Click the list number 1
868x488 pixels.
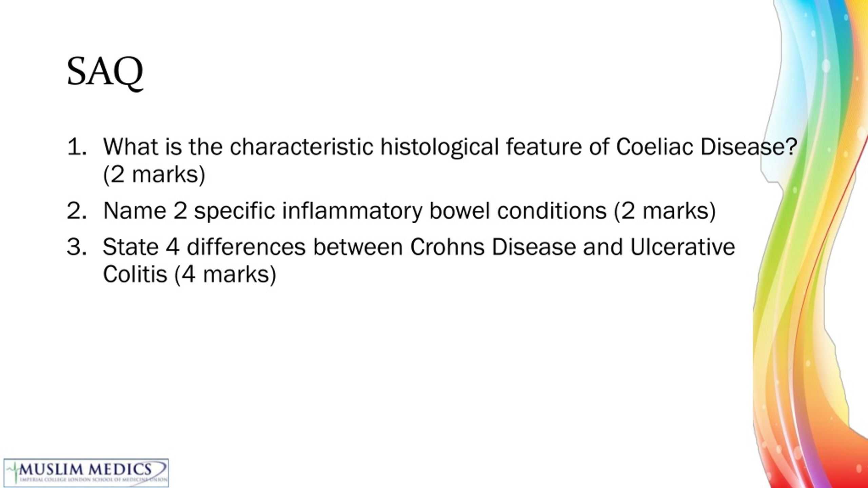[x=77, y=147]
